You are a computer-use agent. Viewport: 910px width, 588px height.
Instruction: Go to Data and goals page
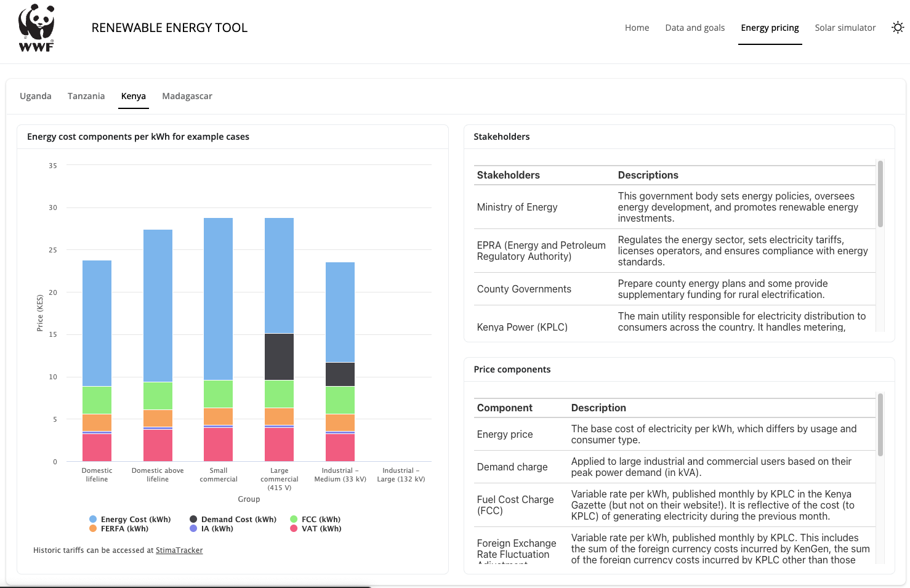coord(695,28)
